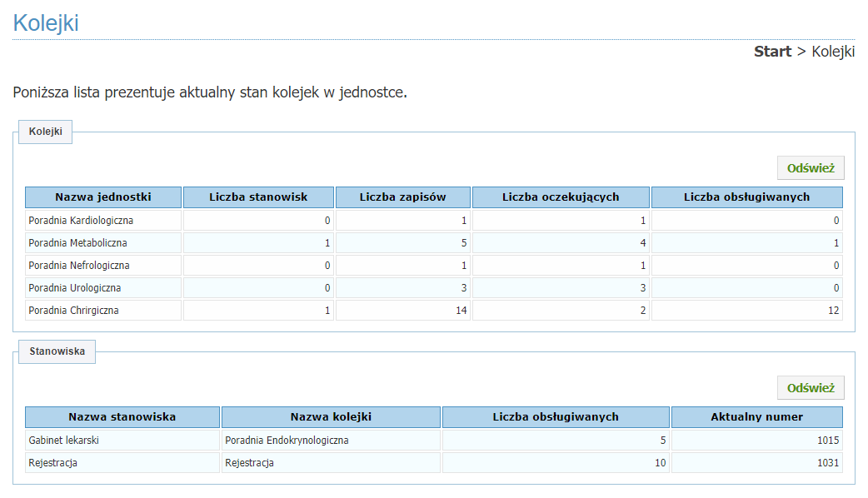Click the Stanowiska section legend label
The image size is (868, 498).
tap(57, 352)
